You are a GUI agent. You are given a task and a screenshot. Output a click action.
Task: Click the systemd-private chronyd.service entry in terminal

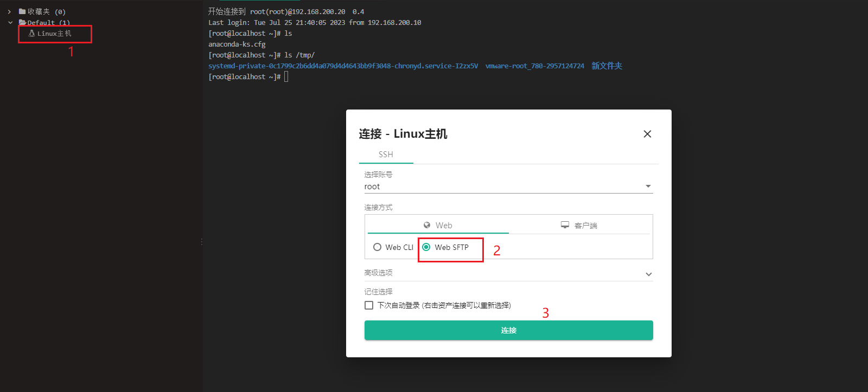coord(343,66)
